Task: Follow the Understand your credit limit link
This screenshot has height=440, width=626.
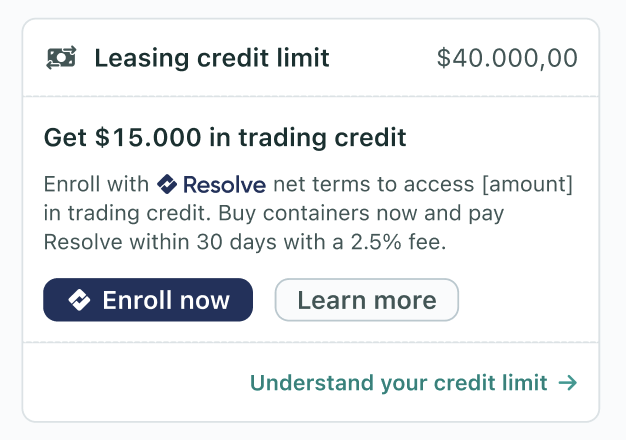Action: [413, 383]
